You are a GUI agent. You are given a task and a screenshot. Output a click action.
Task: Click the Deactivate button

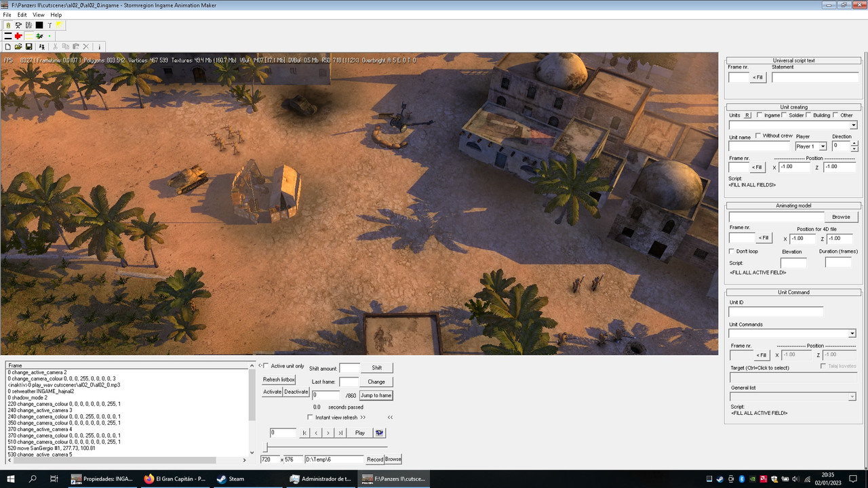coord(296,392)
